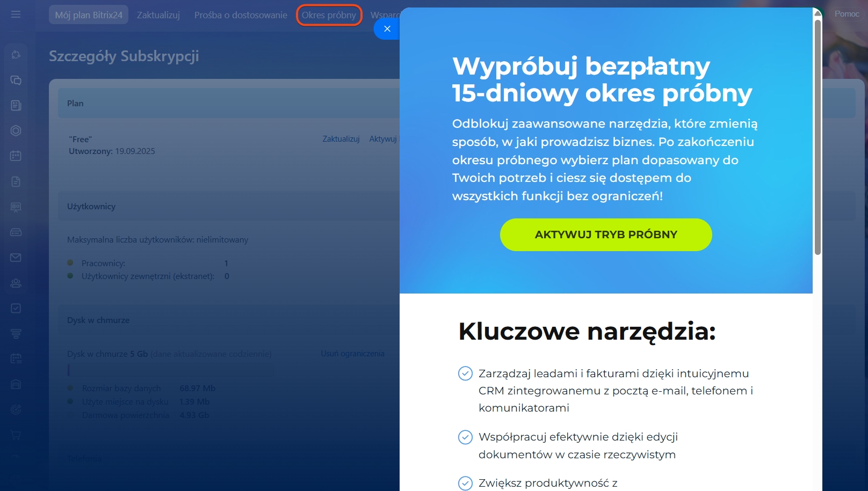This screenshot has width=868, height=491.
Task: Click the Użyte miejsce na dysku label
Action: (125, 402)
